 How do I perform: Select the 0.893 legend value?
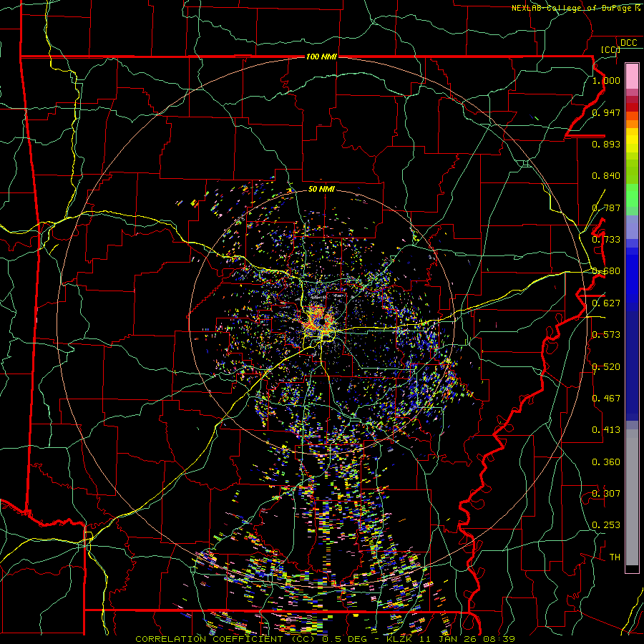pyautogui.click(x=606, y=144)
